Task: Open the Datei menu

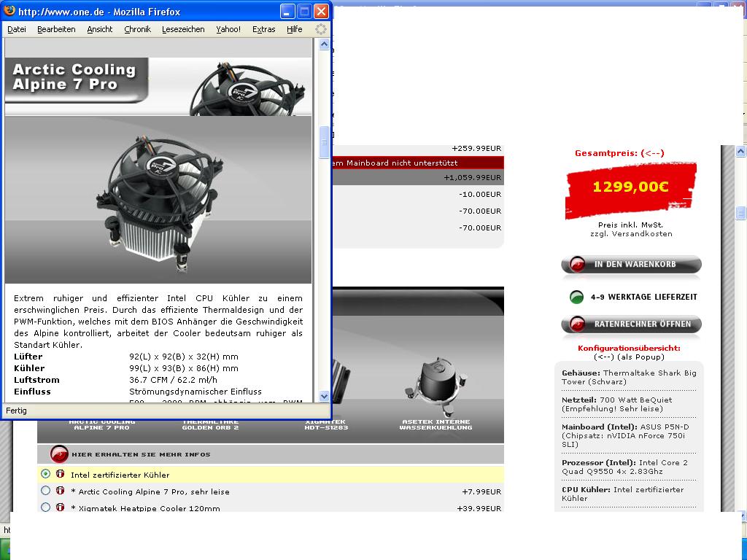Action: point(17,29)
